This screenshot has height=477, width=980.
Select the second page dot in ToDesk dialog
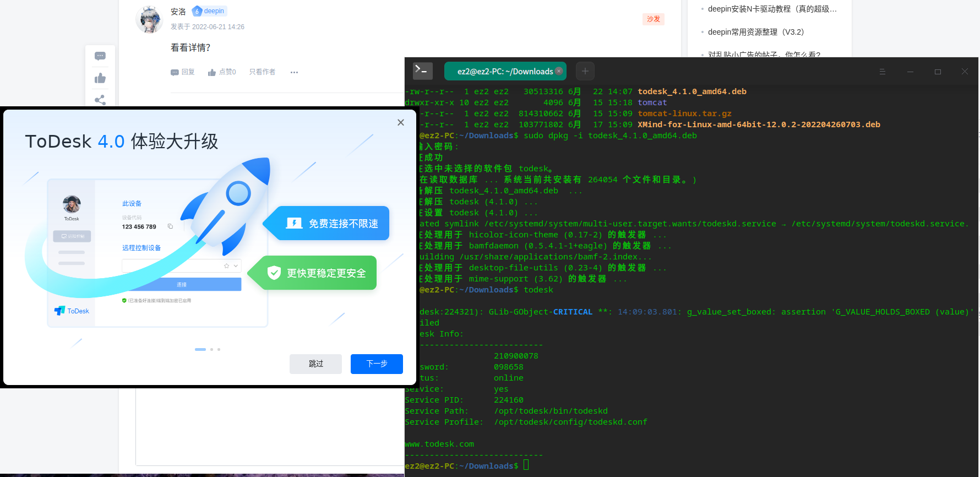pos(211,349)
